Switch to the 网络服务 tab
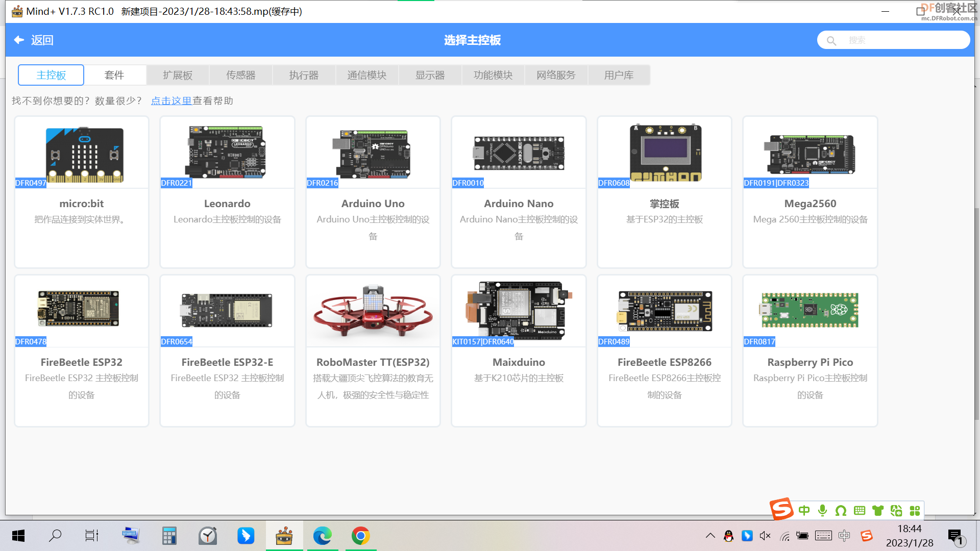The height and width of the screenshot is (551, 980). coord(556,75)
